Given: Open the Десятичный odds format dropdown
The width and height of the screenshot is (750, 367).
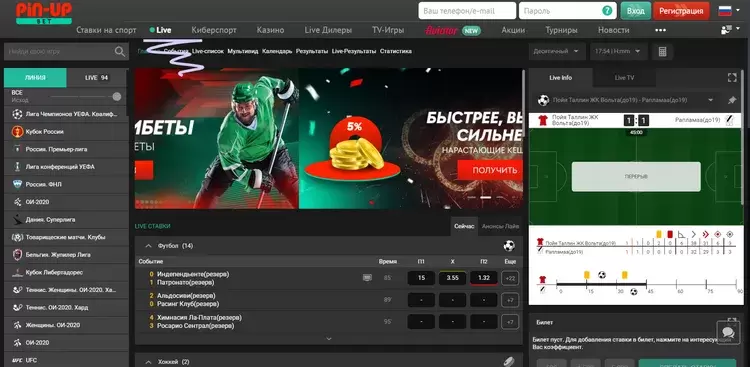Looking at the screenshot, I should click(x=557, y=52).
